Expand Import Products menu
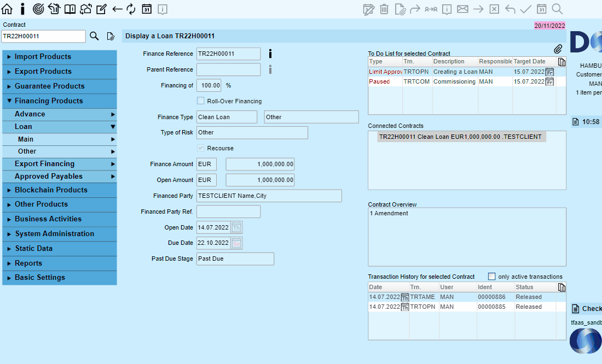 60,57
